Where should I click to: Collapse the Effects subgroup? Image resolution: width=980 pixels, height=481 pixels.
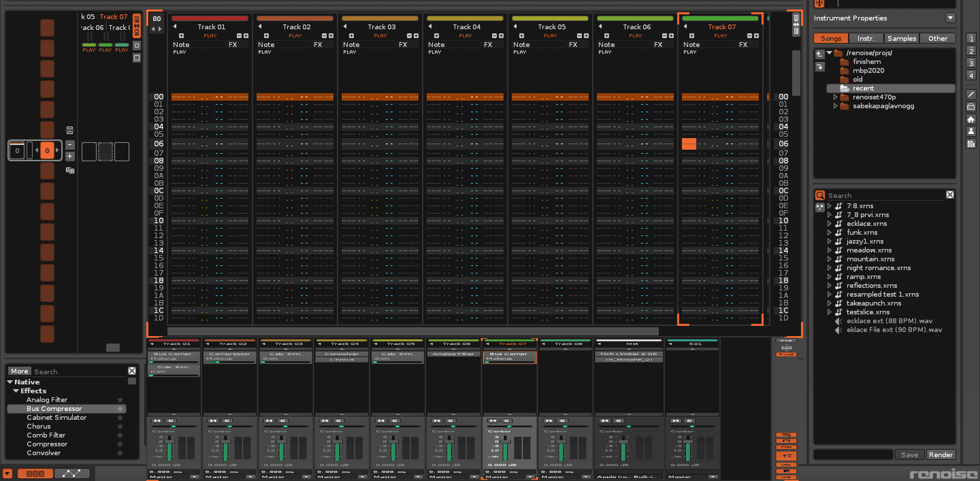[x=16, y=391]
